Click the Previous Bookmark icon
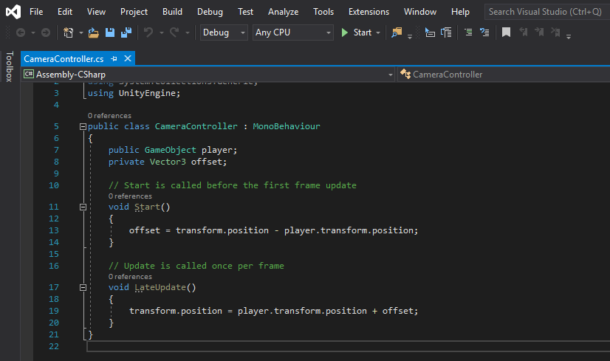The height and width of the screenshot is (361, 610). [523, 32]
